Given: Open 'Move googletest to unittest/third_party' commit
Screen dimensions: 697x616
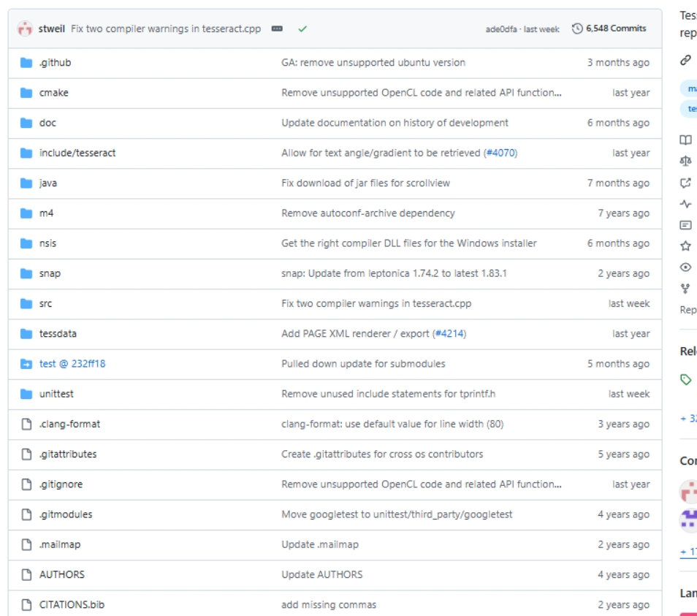Looking at the screenshot, I should point(397,514).
